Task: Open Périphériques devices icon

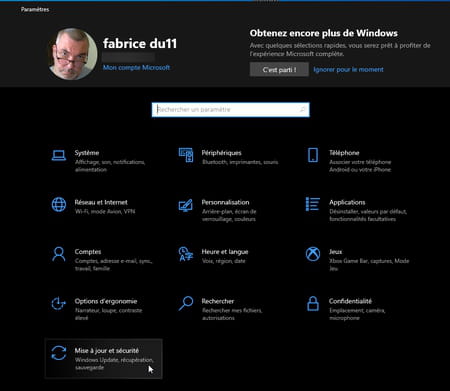Action: 186,155
